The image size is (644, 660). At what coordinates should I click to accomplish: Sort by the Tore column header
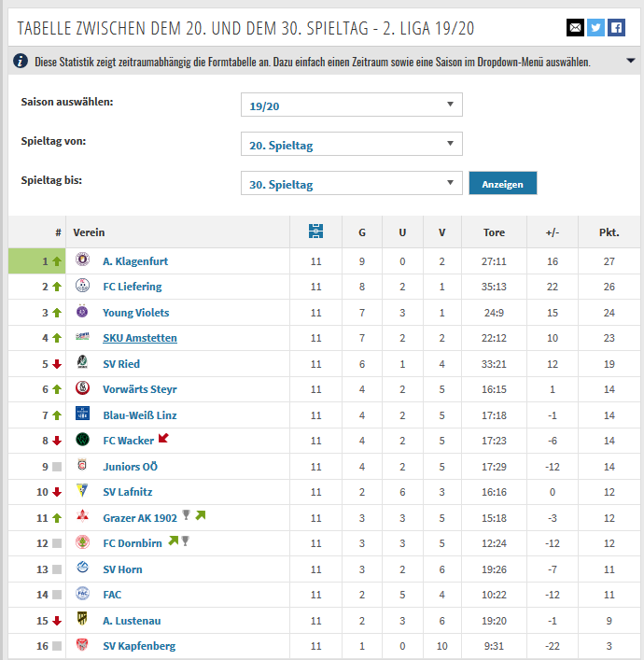coord(494,232)
